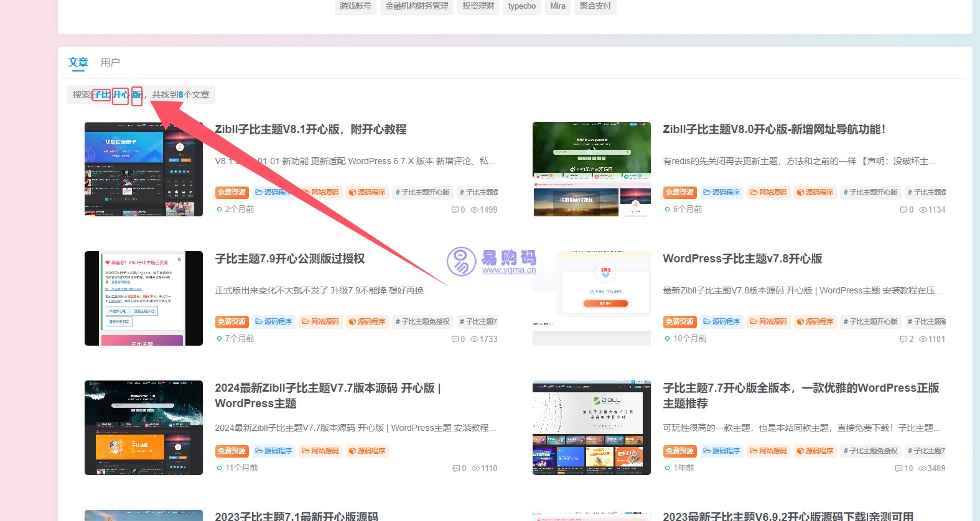Screen dimensions: 980x521
Task: Click 免费资源 badge under V8.1 article
Action: coord(232,193)
